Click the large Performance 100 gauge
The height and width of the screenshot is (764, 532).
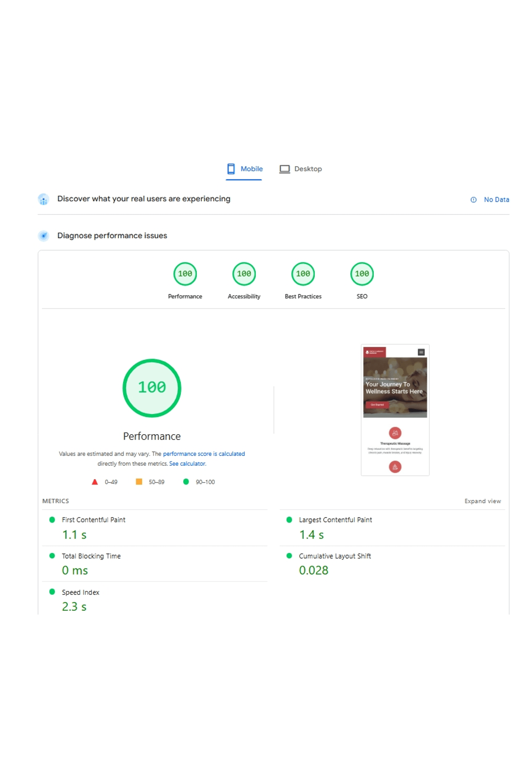[152, 388]
